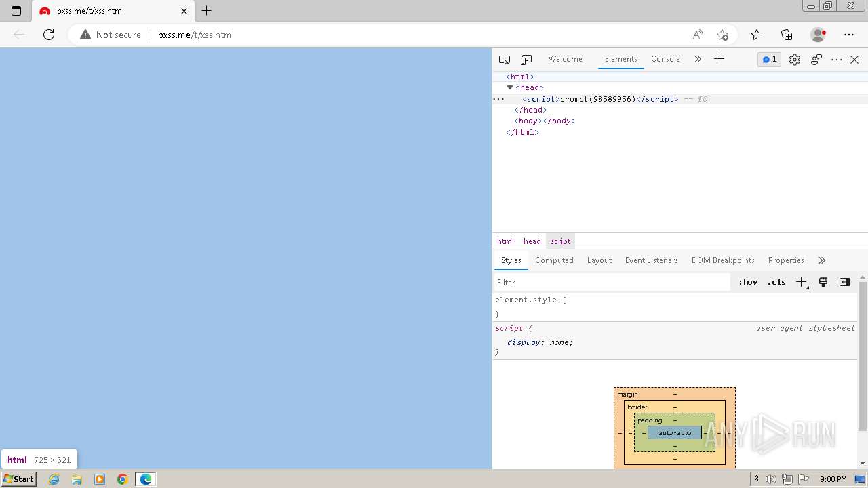Open the Layout pane tab
Screen dimensions: 868x488
[x=599, y=260]
